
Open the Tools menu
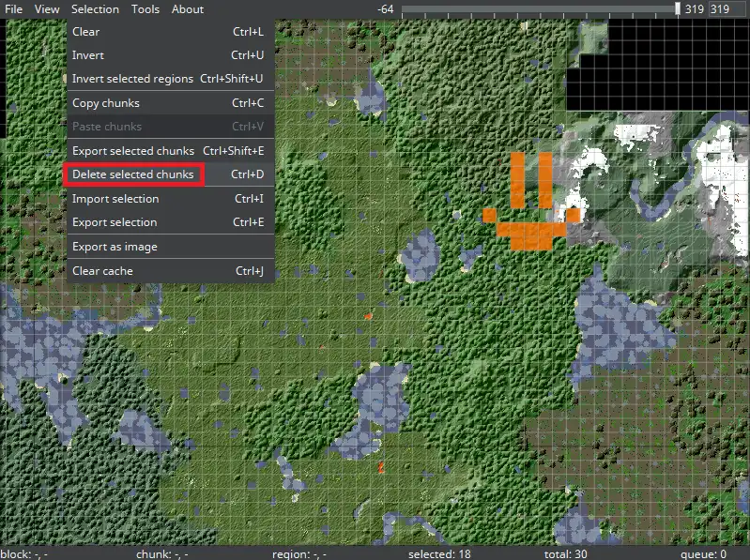[145, 9]
